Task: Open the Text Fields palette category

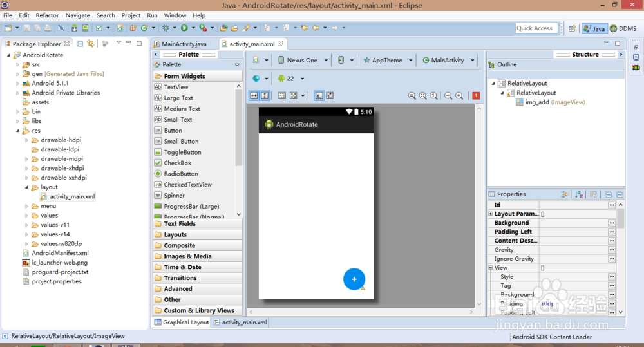Action: (x=198, y=224)
